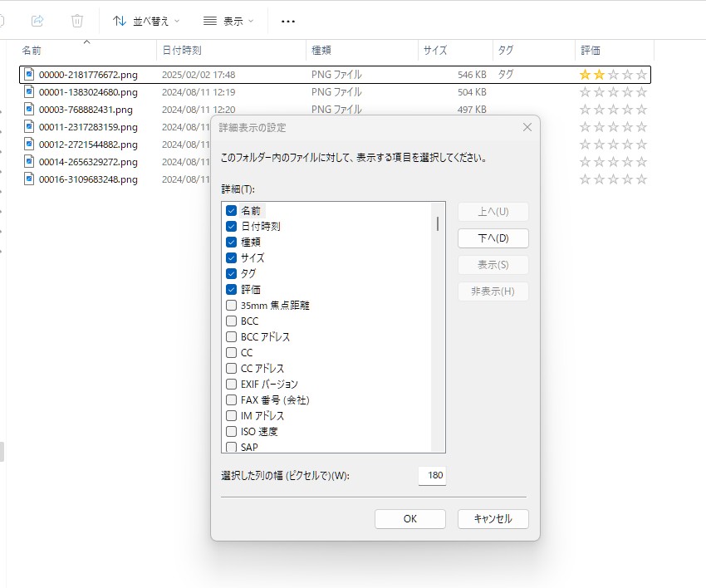Image resolution: width=706 pixels, height=588 pixels.
Task: Set five-star rating for 00000-2181776672.png
Action: click(x=641, y=74)
